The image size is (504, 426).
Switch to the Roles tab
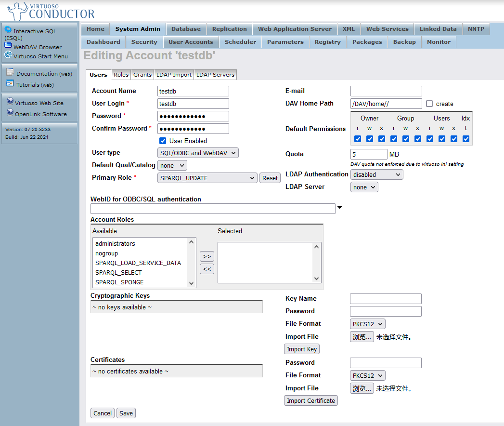tap(121, 75)
